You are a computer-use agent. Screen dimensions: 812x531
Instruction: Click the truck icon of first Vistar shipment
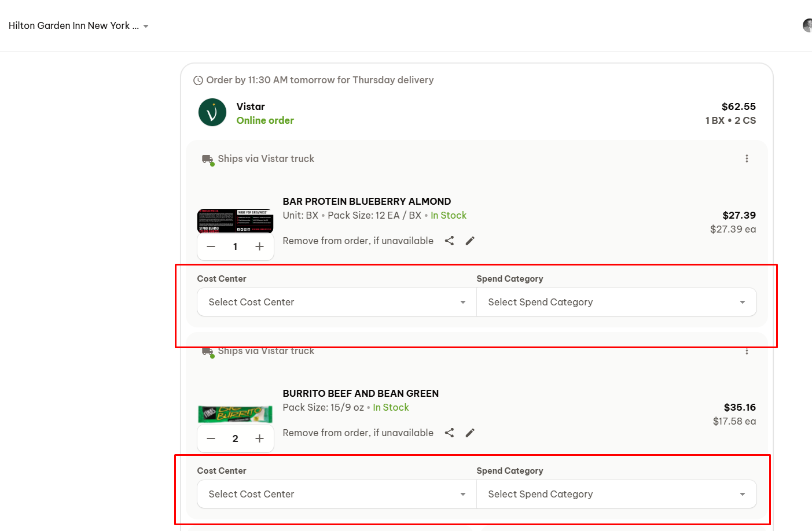point(208,159)
